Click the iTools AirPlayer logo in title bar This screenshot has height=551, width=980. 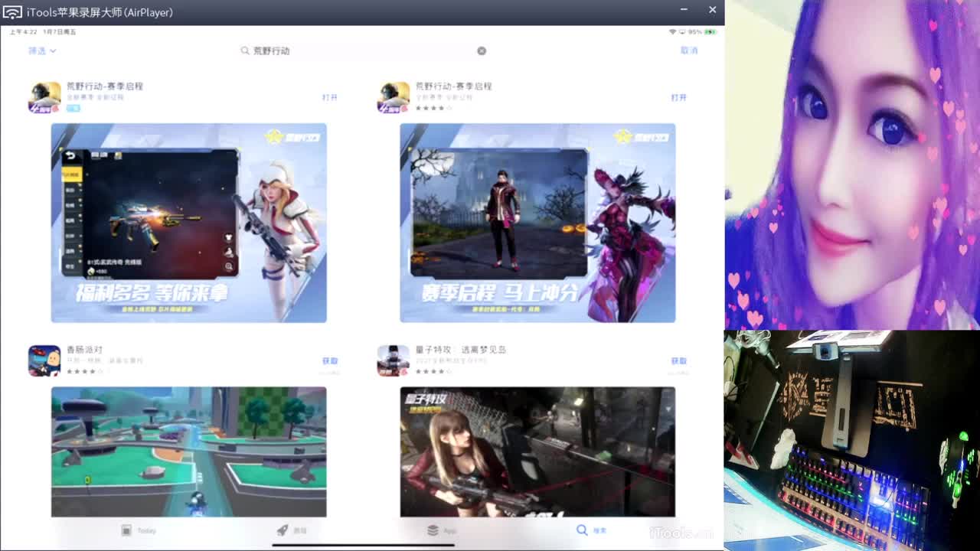(x=12, y=12)
